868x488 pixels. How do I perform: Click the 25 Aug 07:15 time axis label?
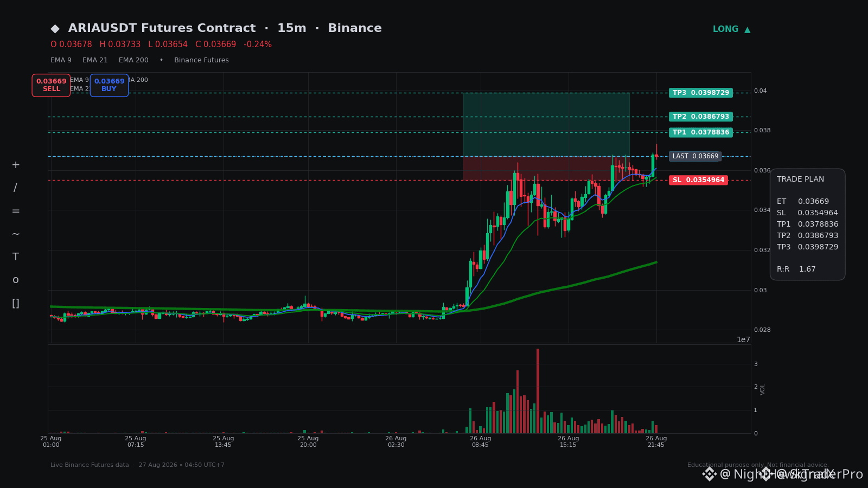[x=136, y=442]
